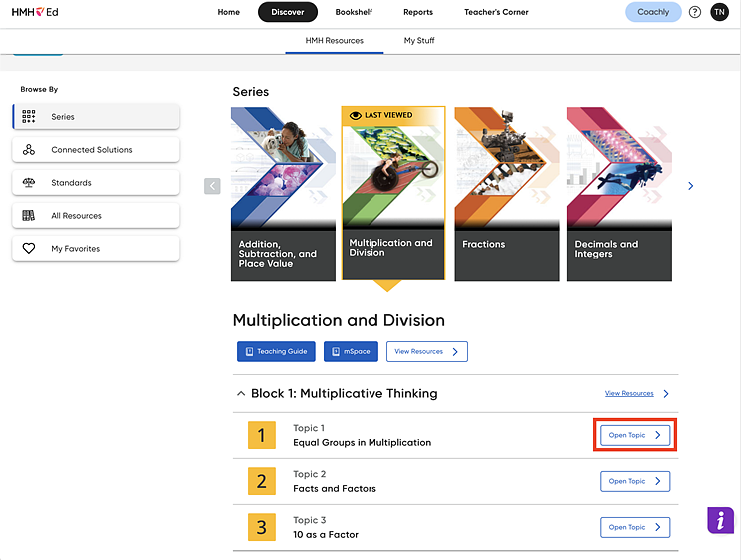Image resolution: width=741 pixels, height=560 pixels.
Task: Click '10 as a Factor' title text
Action: (326, 534)
